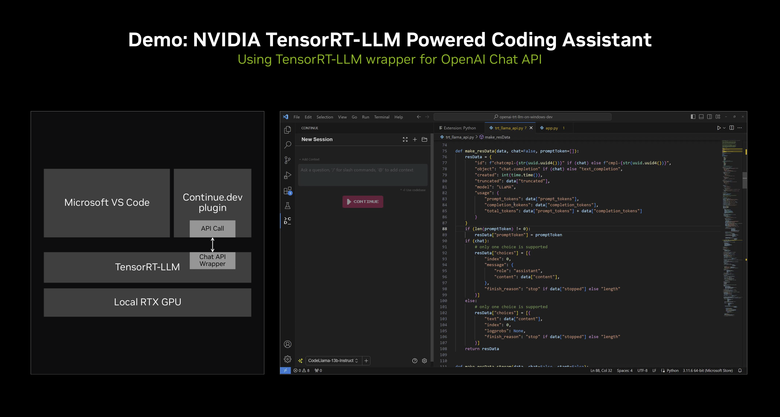Screen dimensions: 780x417
Task: Open the Accounts icon in activity bar
Action: coord(287,344)
